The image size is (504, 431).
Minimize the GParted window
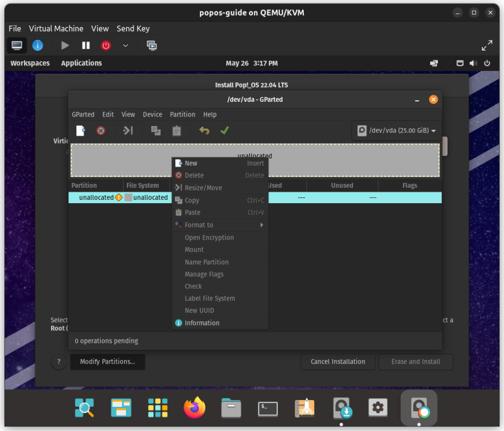pos(417,100)
